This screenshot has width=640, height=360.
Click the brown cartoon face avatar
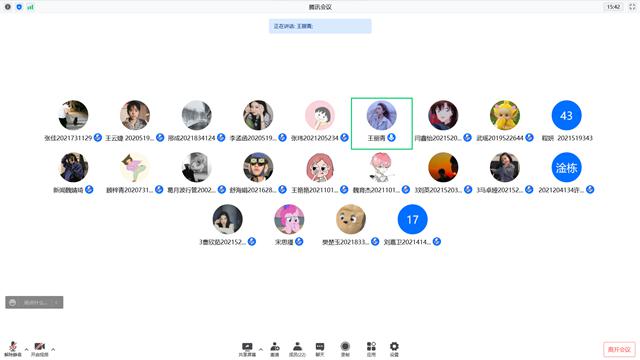click(351, 220)
